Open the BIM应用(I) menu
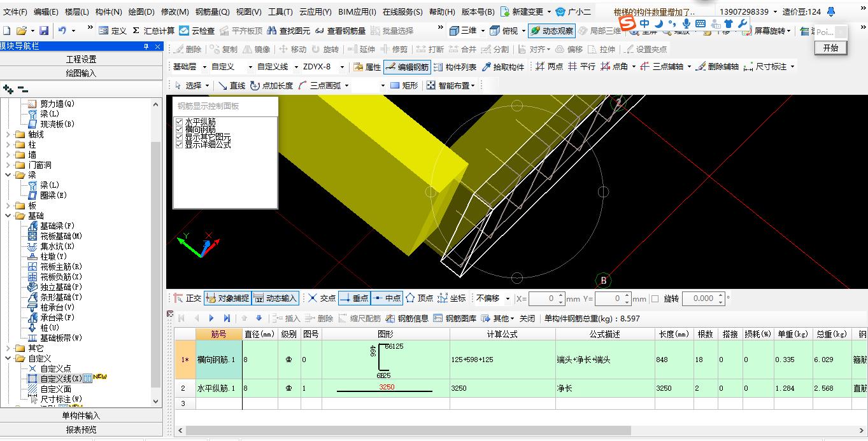This screenshot has height=441, width=868. tap(357, 11)
